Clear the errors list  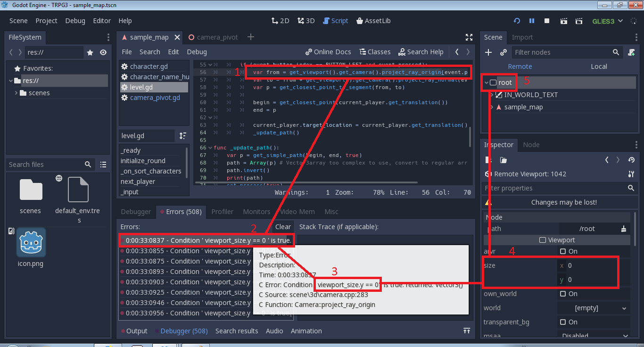(282, 226)
